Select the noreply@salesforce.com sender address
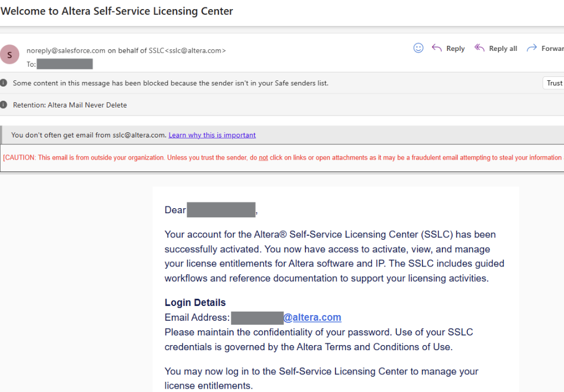The image size is (564, 392). pyautogui.click(x=66, y=50)
